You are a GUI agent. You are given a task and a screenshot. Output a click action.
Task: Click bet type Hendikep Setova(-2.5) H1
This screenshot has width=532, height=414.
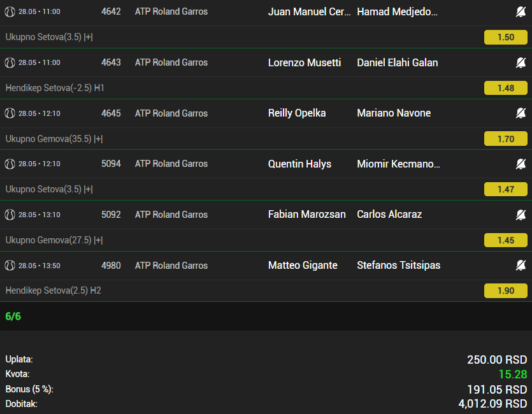click(55, 88)
